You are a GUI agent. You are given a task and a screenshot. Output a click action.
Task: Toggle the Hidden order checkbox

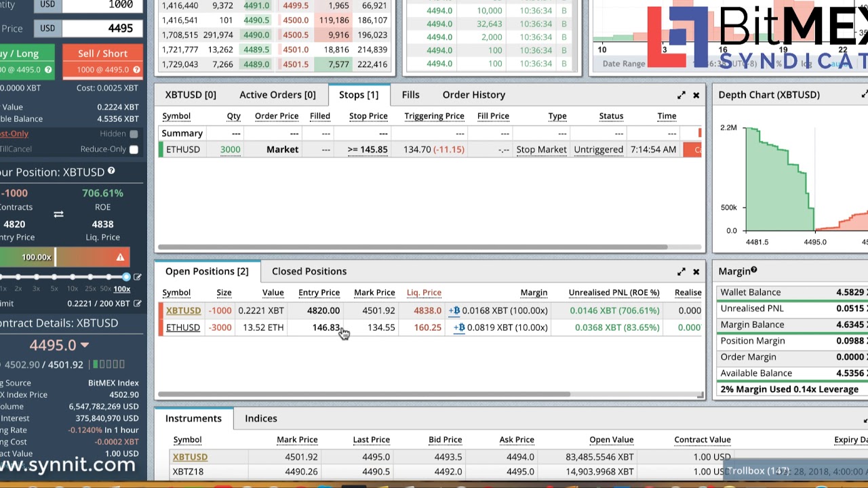(134, 134)
